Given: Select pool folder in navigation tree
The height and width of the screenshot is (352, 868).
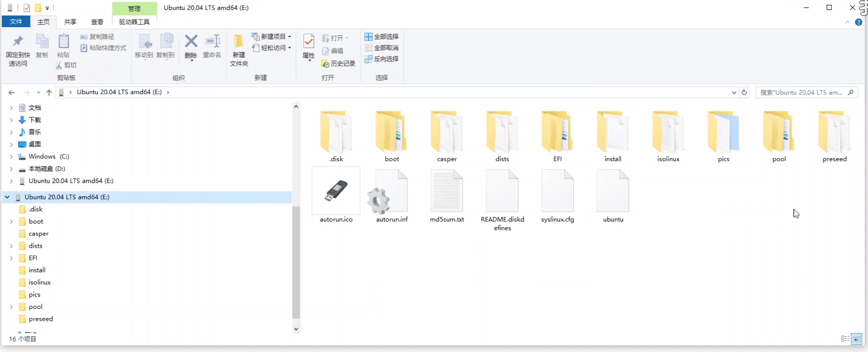Looking at the screenshot, I should click(x=31, y=307).
